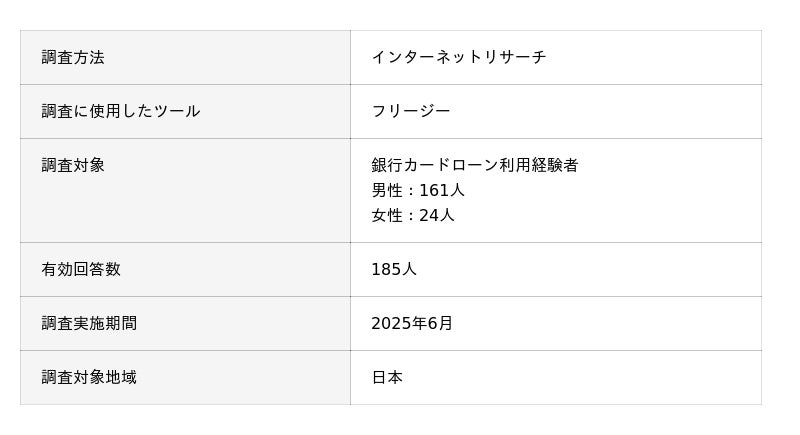
Task: Select the 24人 female count
Action: point(437,216)
